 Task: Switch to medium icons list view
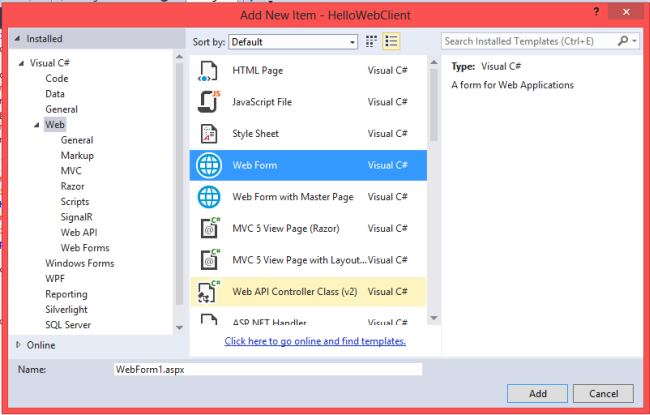[391, 41]
